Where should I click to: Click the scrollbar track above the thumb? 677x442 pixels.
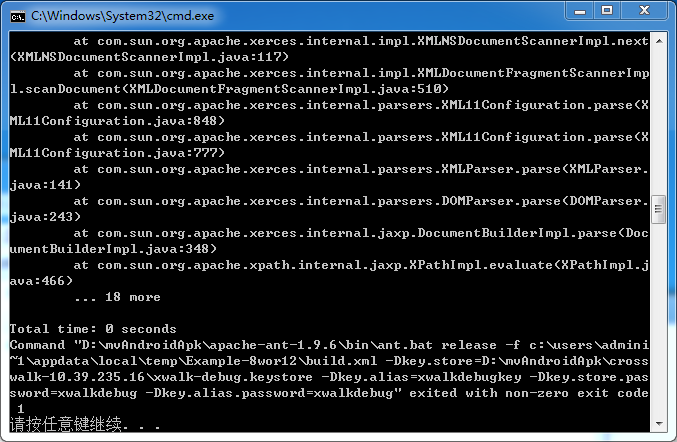coord(659,121)
